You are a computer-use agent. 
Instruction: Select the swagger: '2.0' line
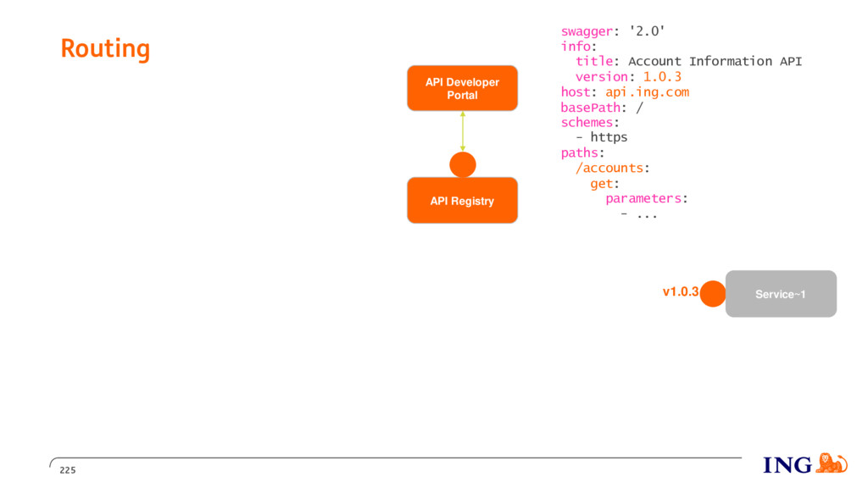click(x=613, y=31)
